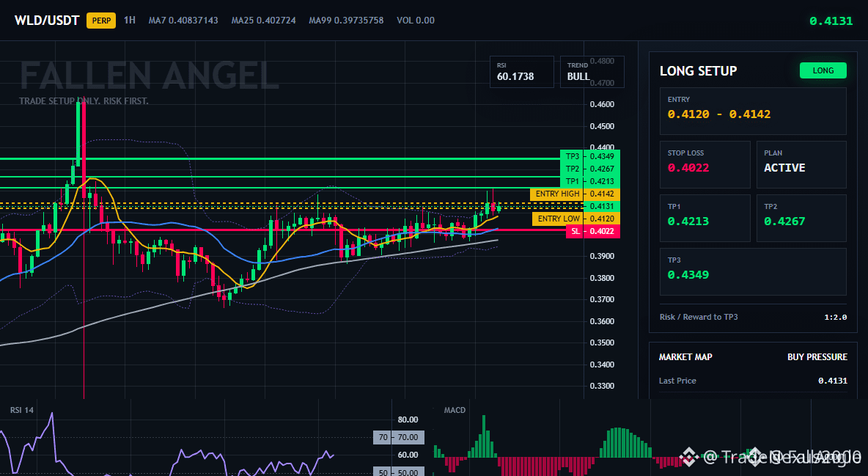868x476 pixels.
Task: Click the 0.3900 price axis label
Action: (603, 256)
